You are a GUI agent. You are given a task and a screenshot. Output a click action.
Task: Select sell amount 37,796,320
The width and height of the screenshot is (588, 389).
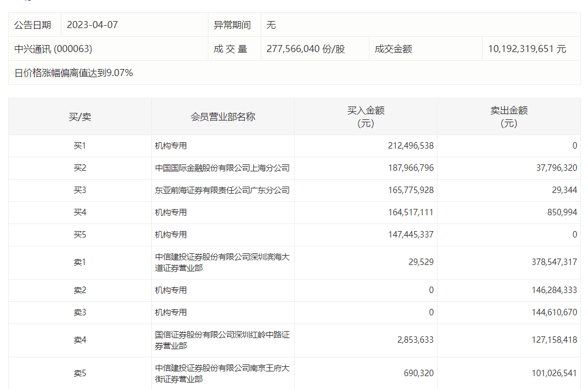coord(556,168)
